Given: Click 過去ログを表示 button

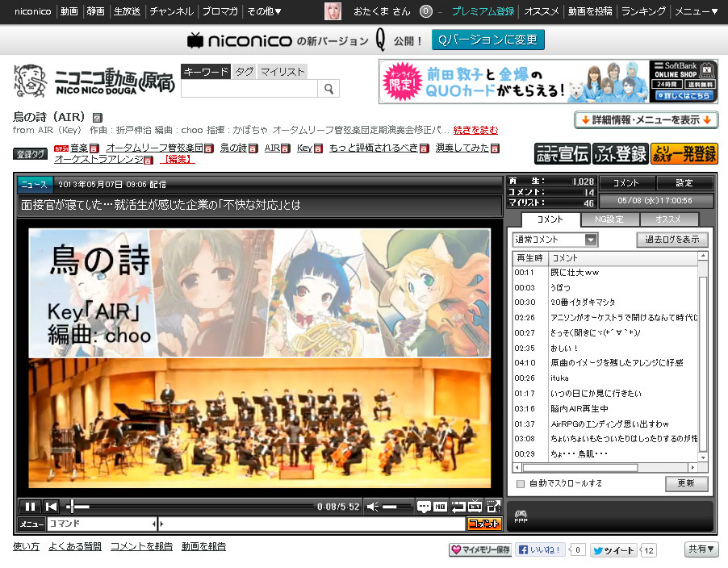Looking at the screenshot, I should coord(672,240).
